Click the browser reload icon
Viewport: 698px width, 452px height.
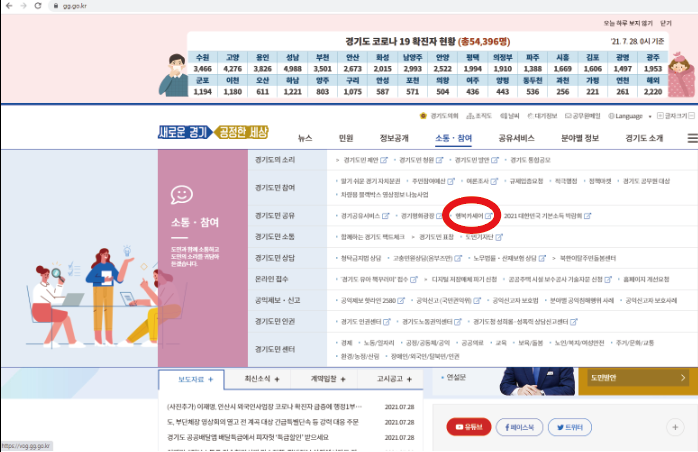click(39, 6)
